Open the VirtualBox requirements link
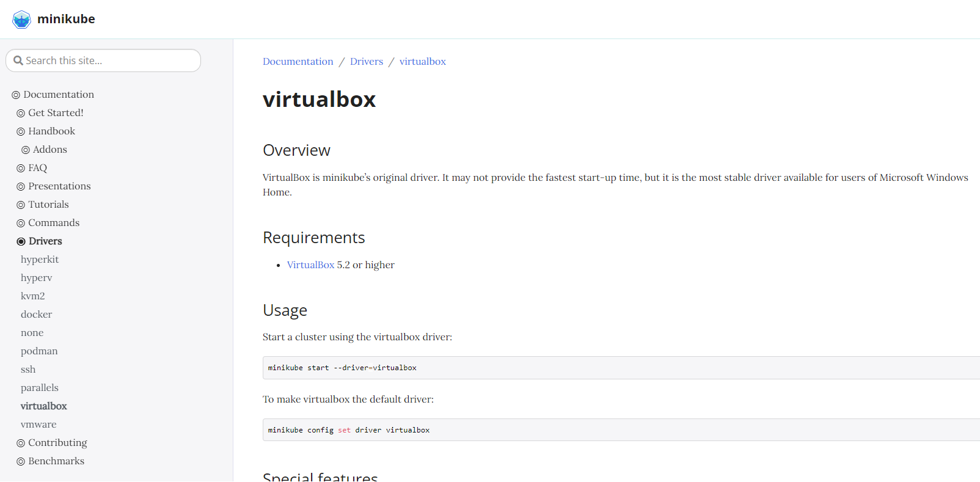Screen dimensions: 980x482 [x=310, y=265]
